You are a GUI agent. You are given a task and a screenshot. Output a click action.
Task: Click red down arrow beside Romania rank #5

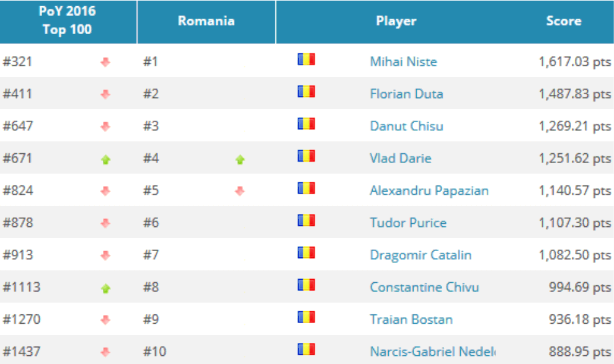coord(239,191)
